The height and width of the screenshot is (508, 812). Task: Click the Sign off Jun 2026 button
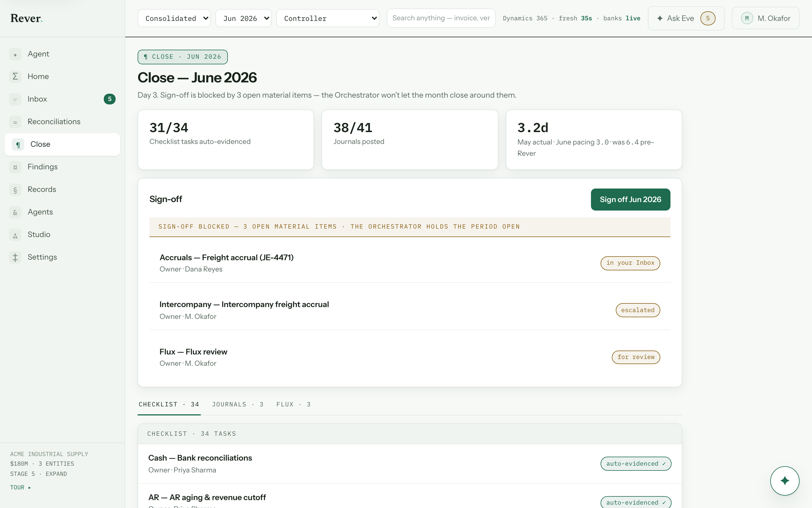pyautogui.click(x=630, y=200)
